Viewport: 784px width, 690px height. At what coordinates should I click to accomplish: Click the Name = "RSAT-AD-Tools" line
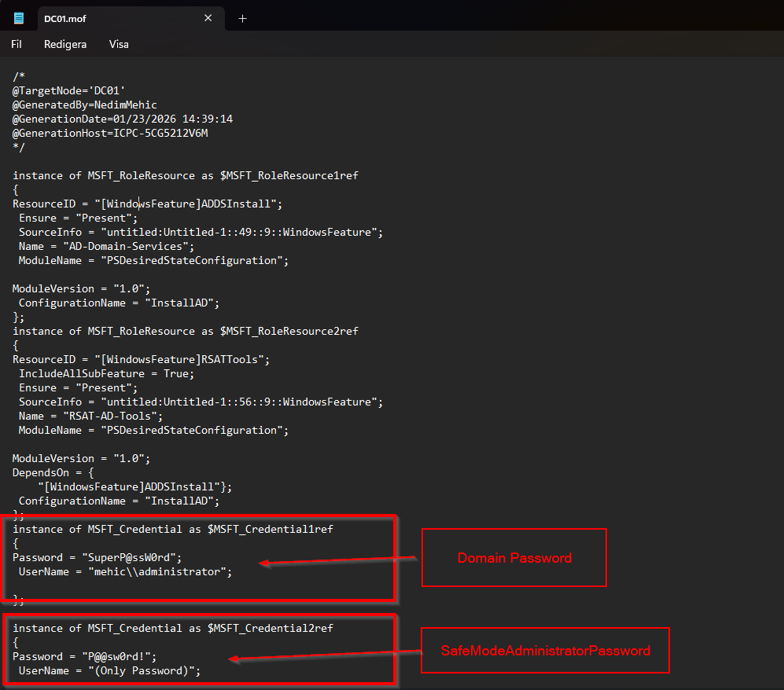(x=90, y=416)
